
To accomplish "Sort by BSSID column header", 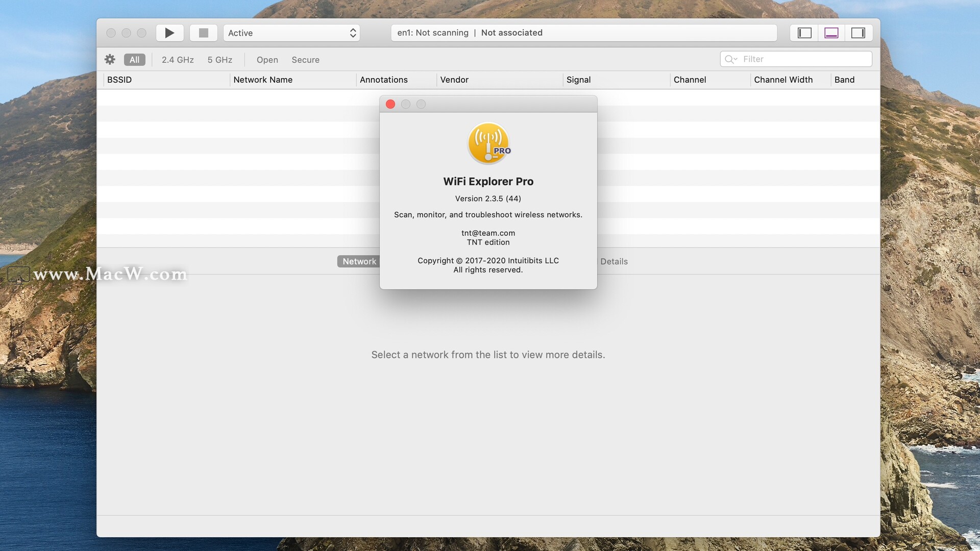I will tap(119, 80).
